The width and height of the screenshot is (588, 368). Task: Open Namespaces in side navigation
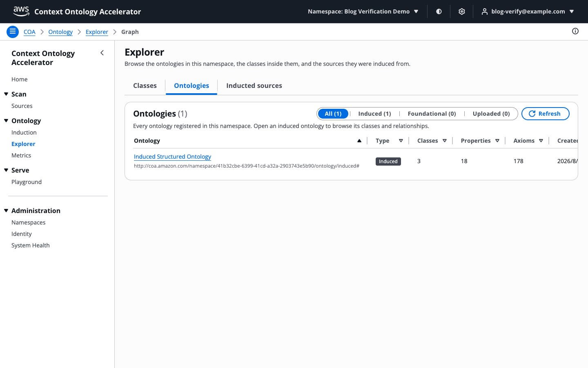click(x=29, y=222)
